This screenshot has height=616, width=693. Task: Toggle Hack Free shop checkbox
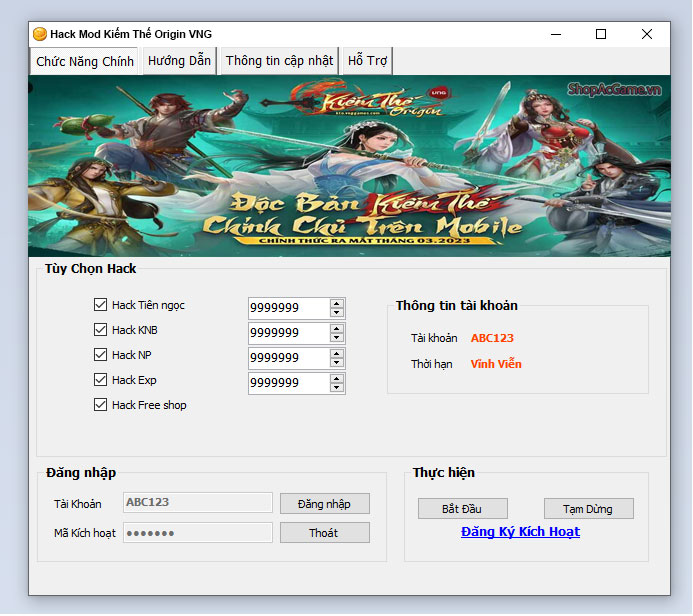point(100,405)
